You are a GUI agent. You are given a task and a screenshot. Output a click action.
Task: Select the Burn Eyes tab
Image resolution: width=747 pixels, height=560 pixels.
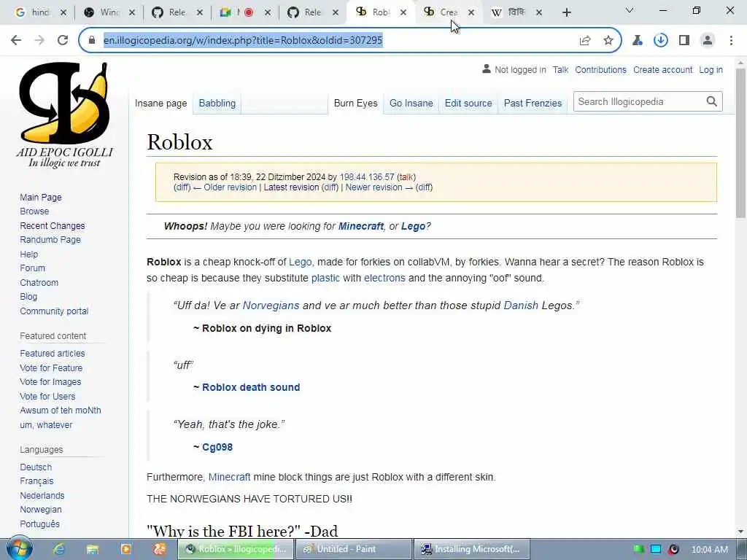click(x=355, y=104)
